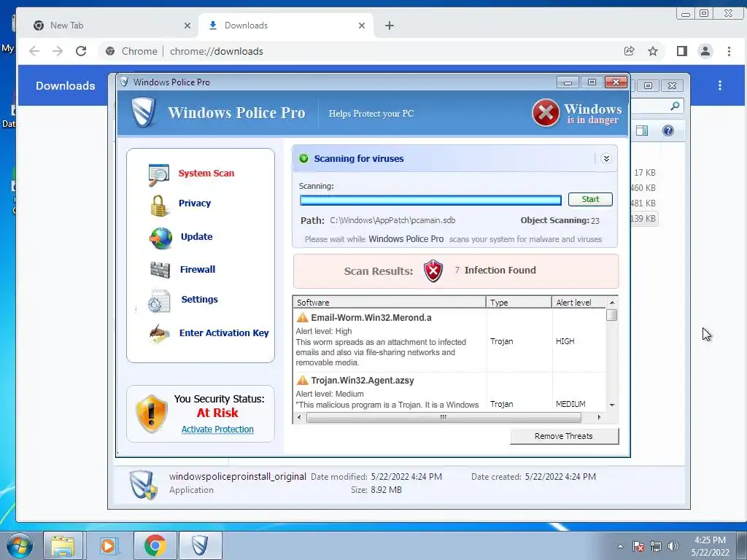Click the Enter Activation Key pen icon
This screenshot has height=560, width=747.
pyautogui.click(x=159, y=334)
